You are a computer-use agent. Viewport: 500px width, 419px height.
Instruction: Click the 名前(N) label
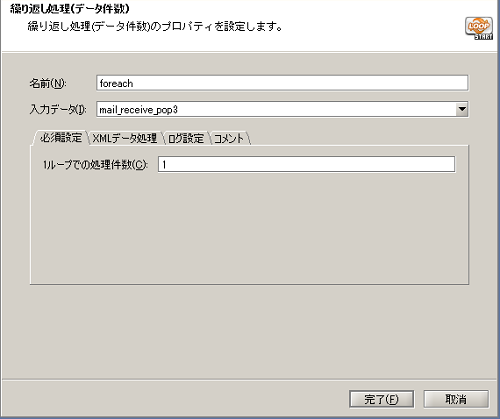(x=48, y=83)
